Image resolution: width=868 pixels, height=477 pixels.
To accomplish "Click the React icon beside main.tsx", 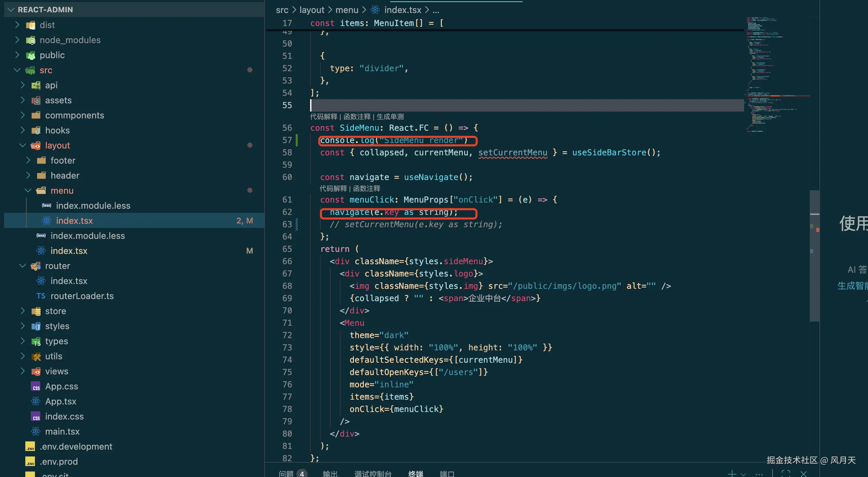I will point(36,431).
